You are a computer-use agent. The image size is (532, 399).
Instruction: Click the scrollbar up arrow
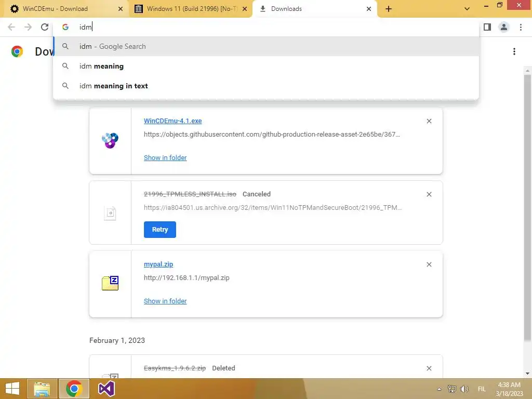coord(527,71)
